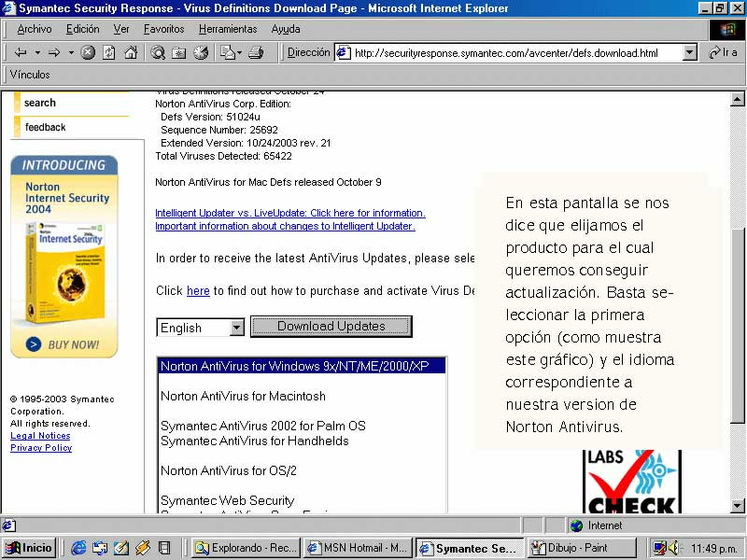
Task: Open the Legal Notices link
Action: pos(40,435)
